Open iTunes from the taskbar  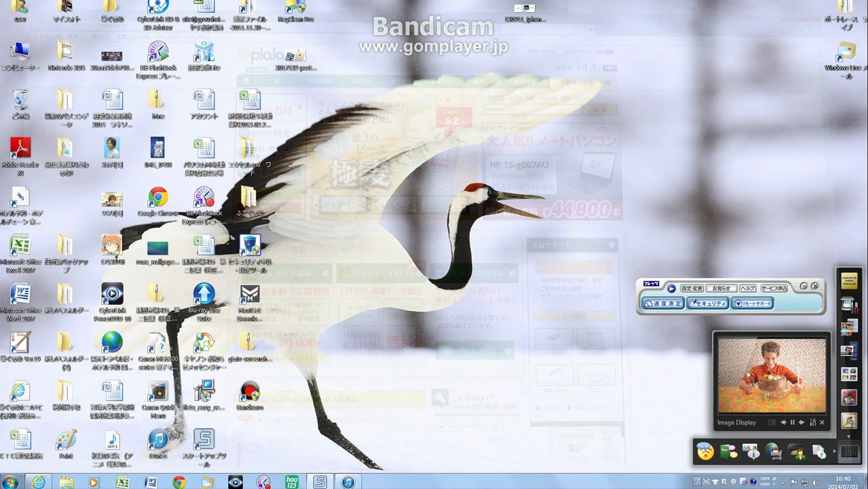tap(347, 482)
